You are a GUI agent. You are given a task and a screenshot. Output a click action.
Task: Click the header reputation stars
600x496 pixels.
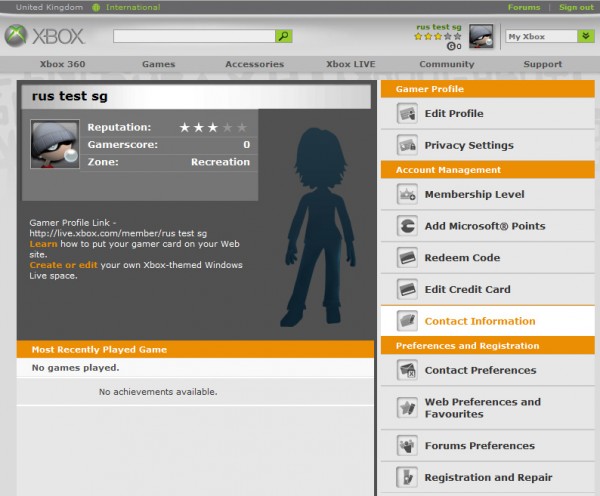[438, 37]
